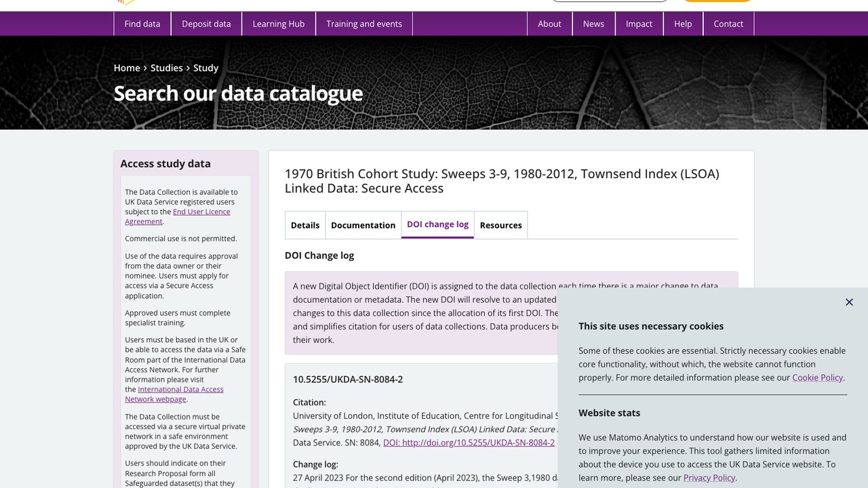Screen dimensions: 868x488
Task: Click 'Commercial use is not permitted' text
Action: coord(181,239)
